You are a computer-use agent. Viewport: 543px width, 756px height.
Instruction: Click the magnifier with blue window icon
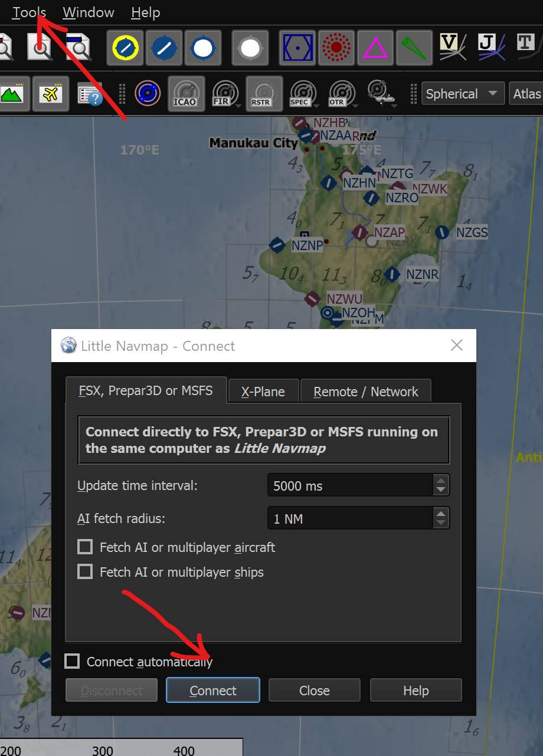coord(78,47)
